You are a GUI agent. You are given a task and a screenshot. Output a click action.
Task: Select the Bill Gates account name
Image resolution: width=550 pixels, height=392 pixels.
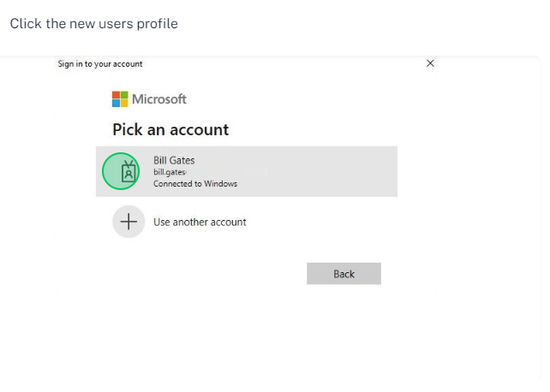pyautogui.click(x=174, y=160)
